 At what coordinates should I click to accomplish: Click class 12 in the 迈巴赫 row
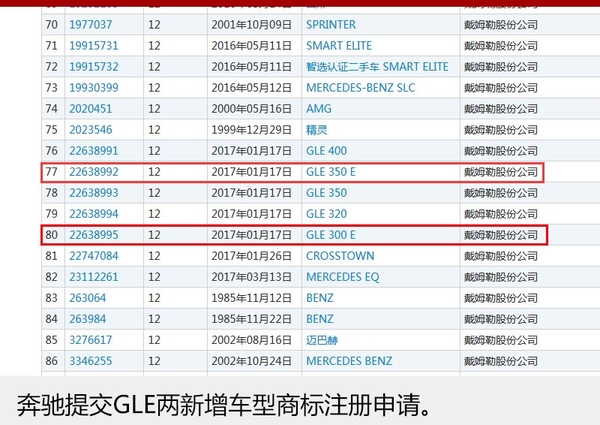pyautogui.click(x=154, y=340)
